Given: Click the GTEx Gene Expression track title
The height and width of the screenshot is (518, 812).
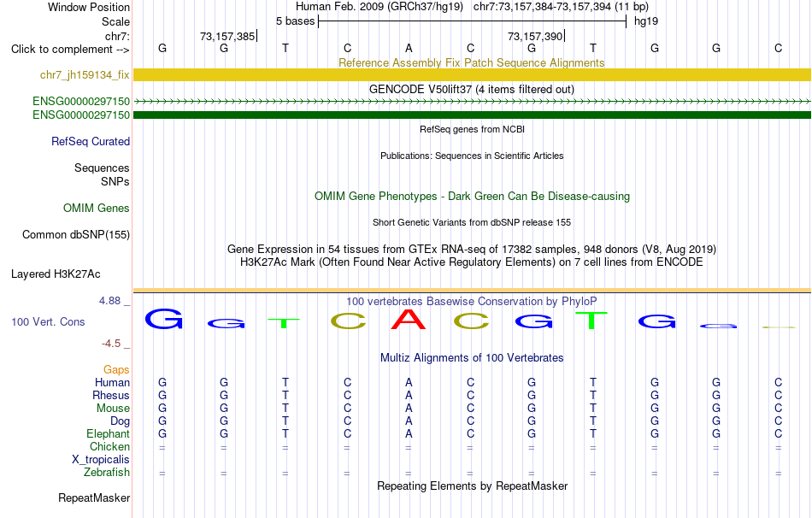Looking at the screenshot, I should (x=472, y=249).
